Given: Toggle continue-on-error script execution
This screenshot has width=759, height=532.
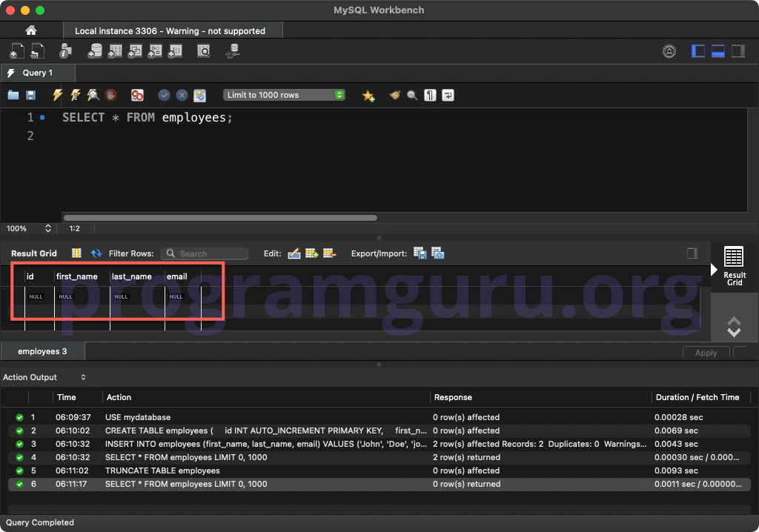Looking at the screenshot, I should pos(137,95).
